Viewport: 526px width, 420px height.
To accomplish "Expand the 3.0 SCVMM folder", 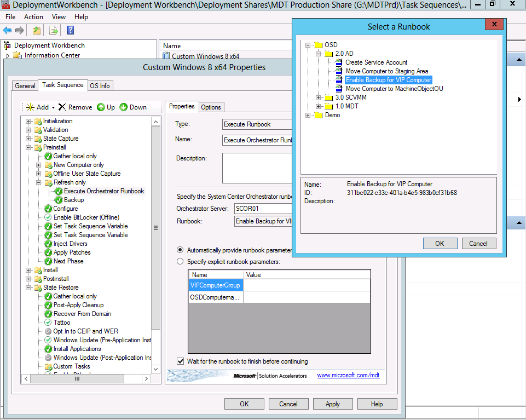I will (319, 97).
